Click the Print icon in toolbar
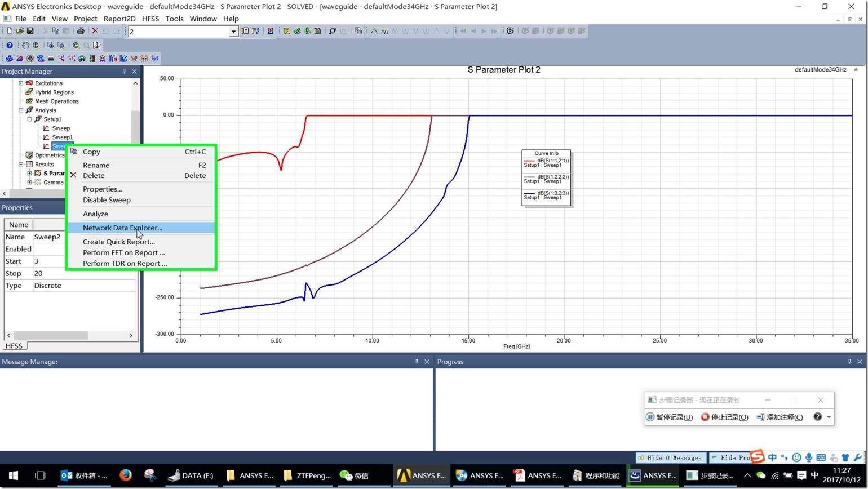The height and width of the screenshot is (489, 868). 81,31
